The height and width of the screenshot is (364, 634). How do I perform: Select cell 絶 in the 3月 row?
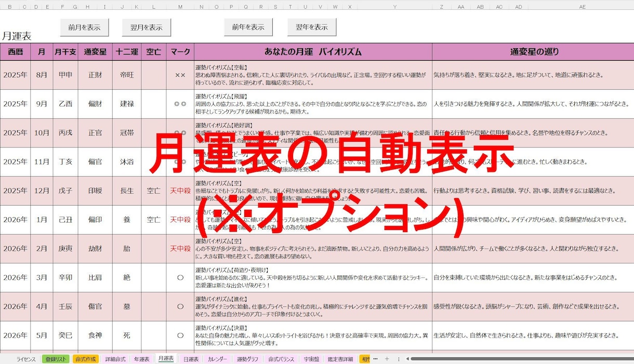[127, 277]
